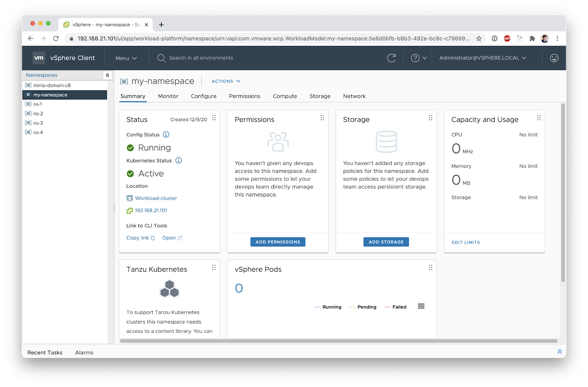Open the 192.168.21.101 vCenter link

tap(151, 210)
